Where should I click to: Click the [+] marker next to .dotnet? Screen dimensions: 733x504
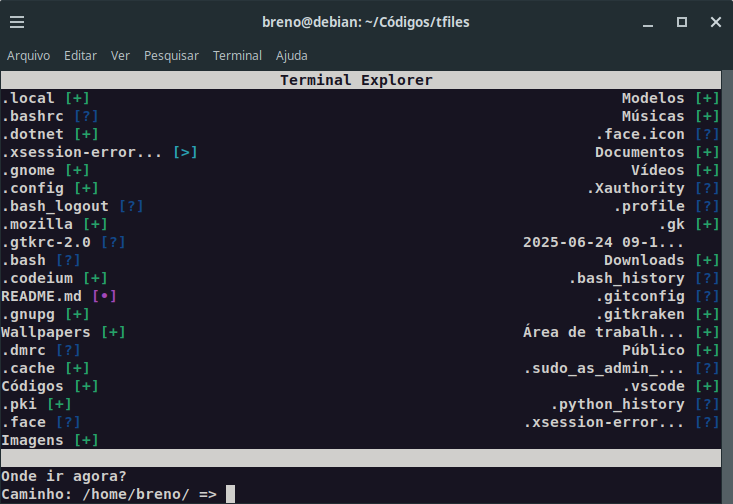[86, 134]
